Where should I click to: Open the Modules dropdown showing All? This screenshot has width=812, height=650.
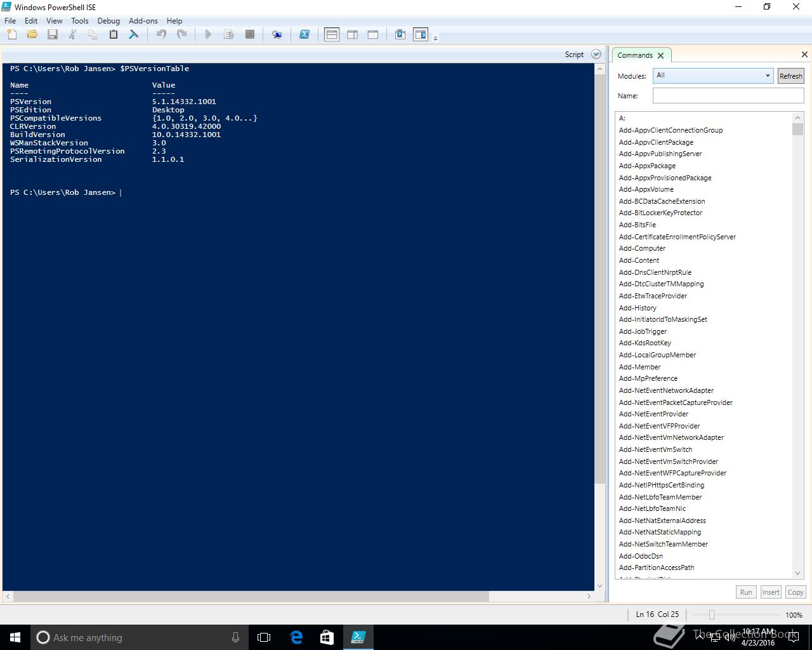pos(713,76)
